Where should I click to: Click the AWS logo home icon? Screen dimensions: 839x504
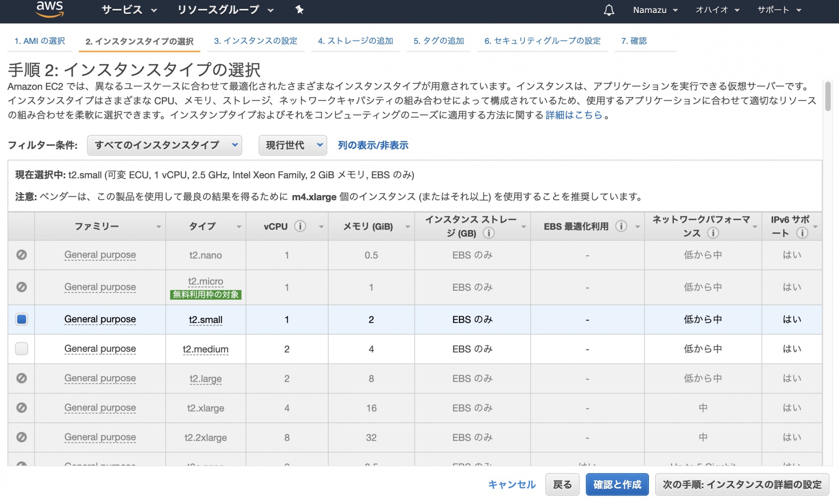click(x=49, y=9)
